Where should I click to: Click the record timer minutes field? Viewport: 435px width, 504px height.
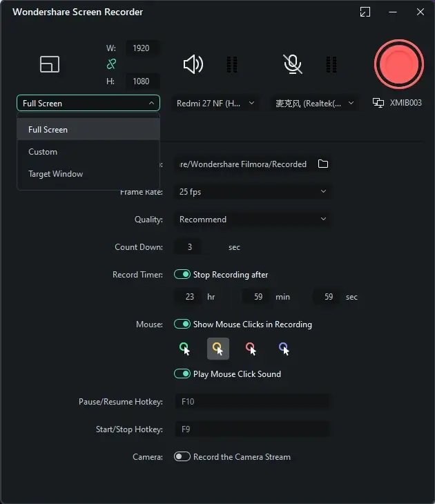(x=255, y=296)
